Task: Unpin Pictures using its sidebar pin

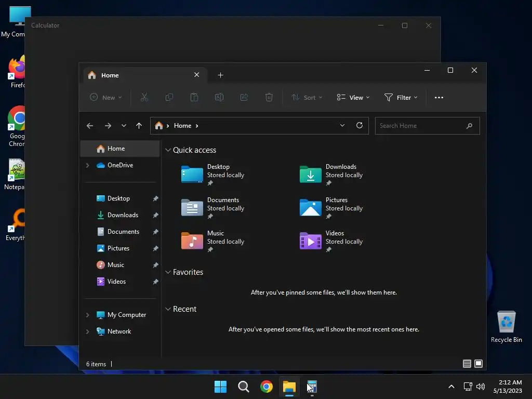Action: coord(155,248)
